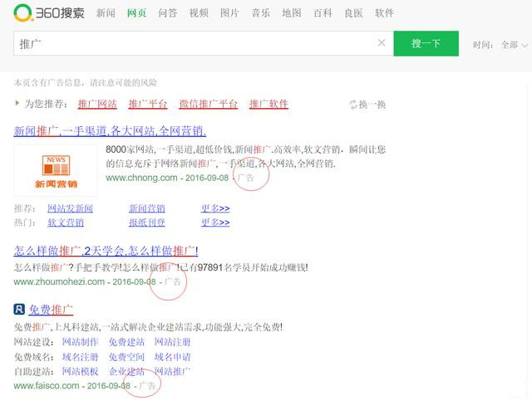
Task: Switch to the 百科 tab
Action: click(x=323, y=13)
